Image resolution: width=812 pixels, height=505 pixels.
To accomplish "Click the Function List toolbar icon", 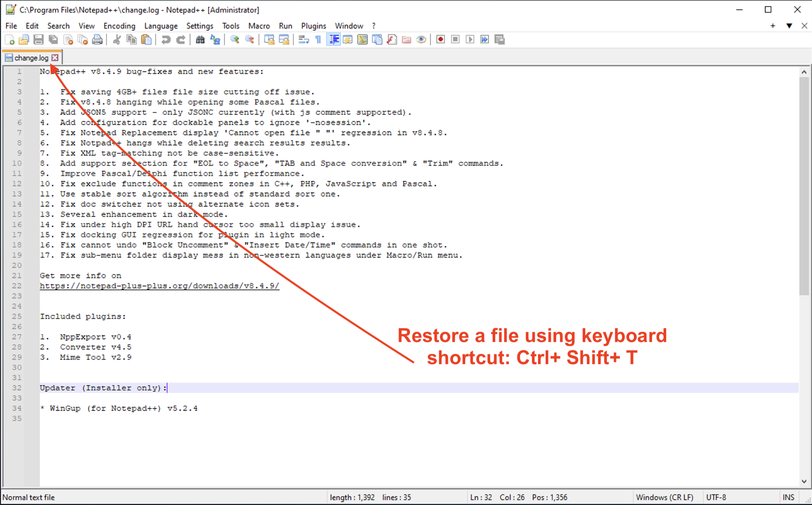I will [x=392, y=40].
